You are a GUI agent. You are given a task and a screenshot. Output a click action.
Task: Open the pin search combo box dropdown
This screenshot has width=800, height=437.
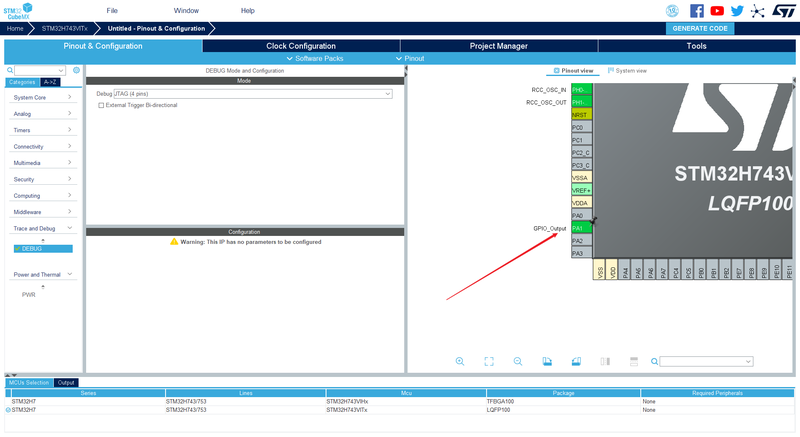pos(748,362)
